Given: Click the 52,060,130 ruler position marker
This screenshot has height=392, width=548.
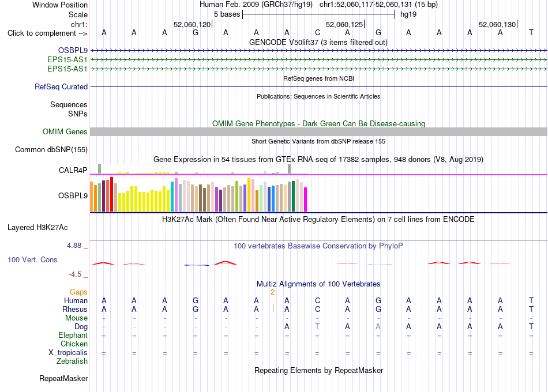Looking at the screenshot, I should [x=498, y=24].
